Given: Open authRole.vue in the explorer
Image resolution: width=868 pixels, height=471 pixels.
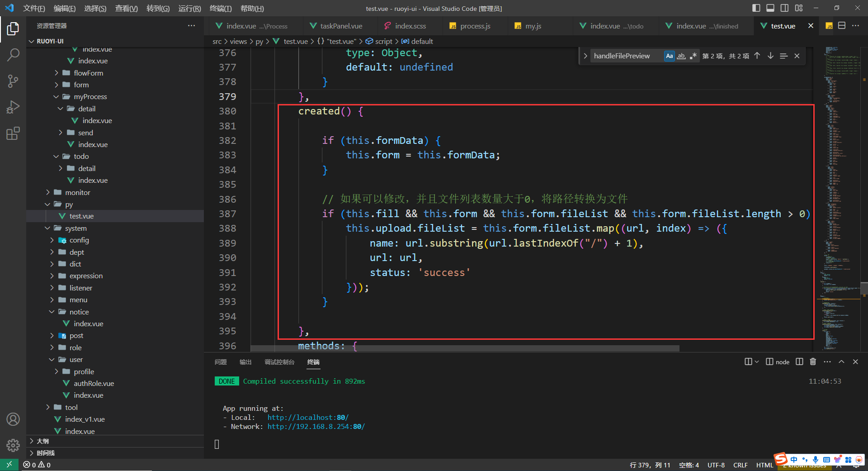Looking at the screenshot, I should [x=94, y=383].
